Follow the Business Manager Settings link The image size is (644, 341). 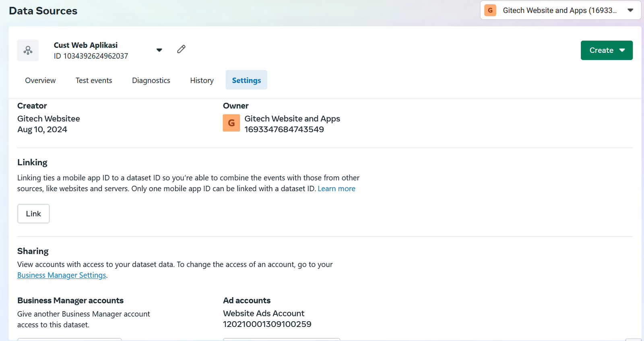[62, 275]
